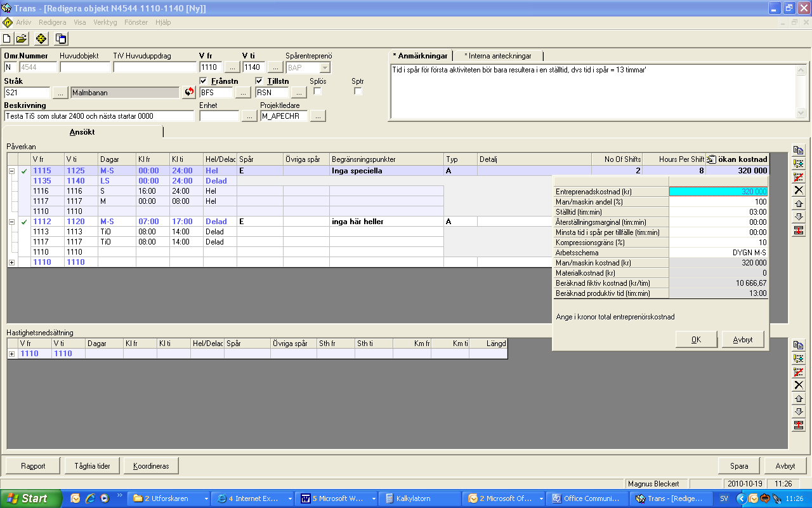The height and width of the screenshot is (508, 812).
Task: Open the Hjälp menu
Action: click(x=163, y=22)
